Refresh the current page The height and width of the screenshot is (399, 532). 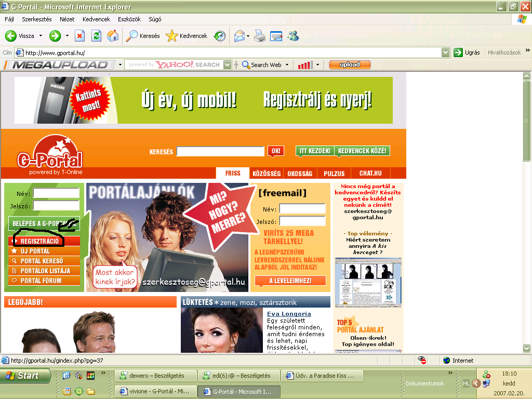pyautogui.click(x=96, y=36)
